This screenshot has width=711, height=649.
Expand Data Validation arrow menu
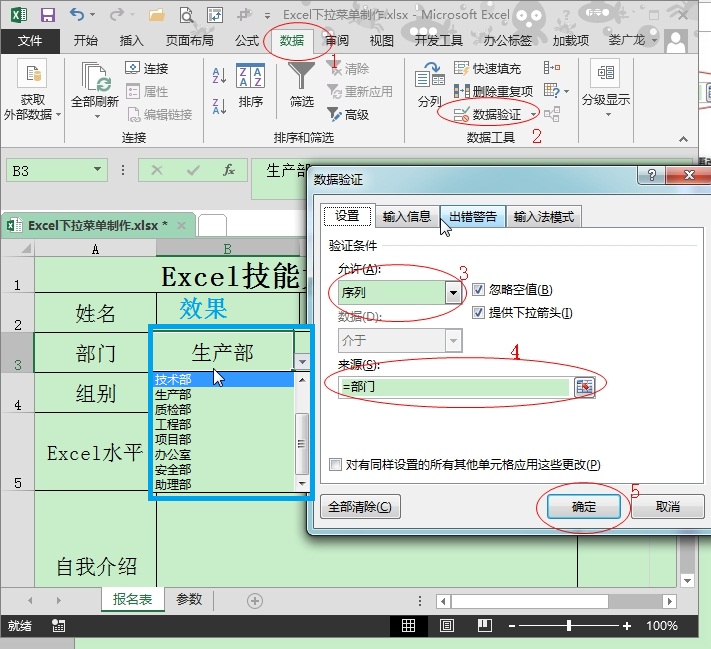tap(533, 114)
